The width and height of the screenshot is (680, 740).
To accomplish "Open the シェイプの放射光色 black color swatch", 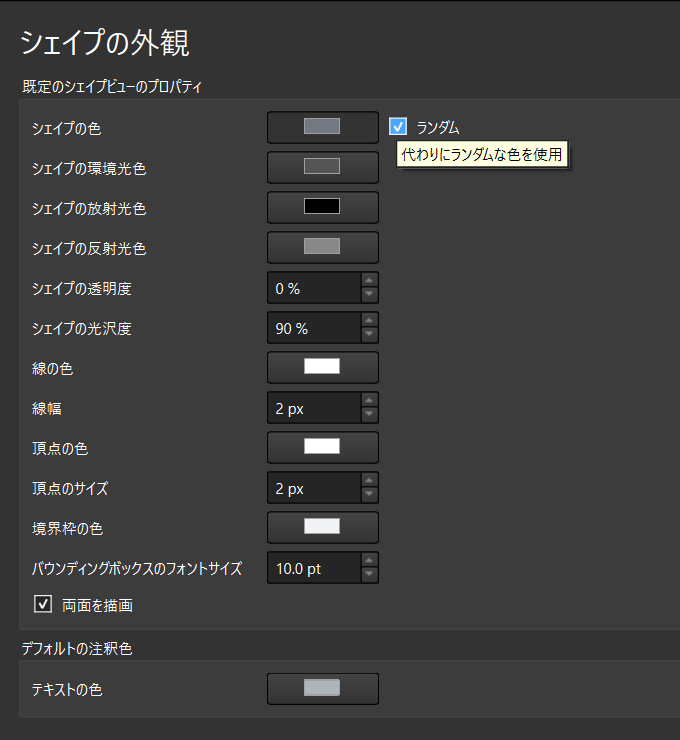I will click(323, 207).
